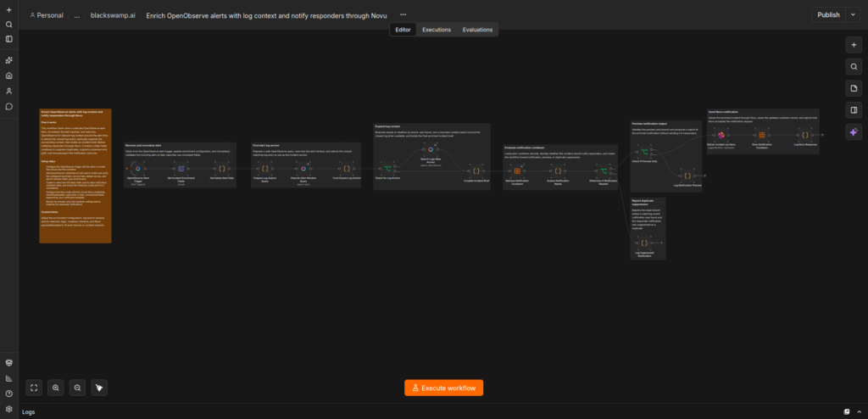Open the Log Notification Preview node
This screenshot has width=868, height=419.
(x=687, y=176)
